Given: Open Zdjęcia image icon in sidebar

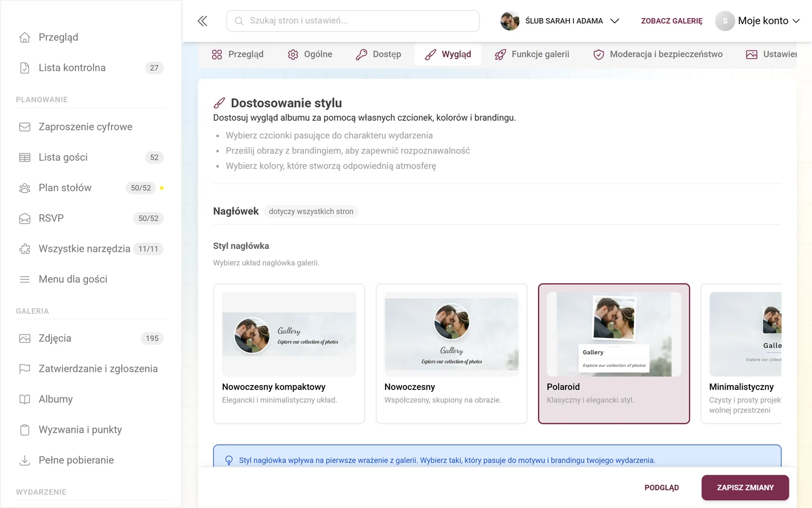Looking at the screenshot, I should coord(25,339).
